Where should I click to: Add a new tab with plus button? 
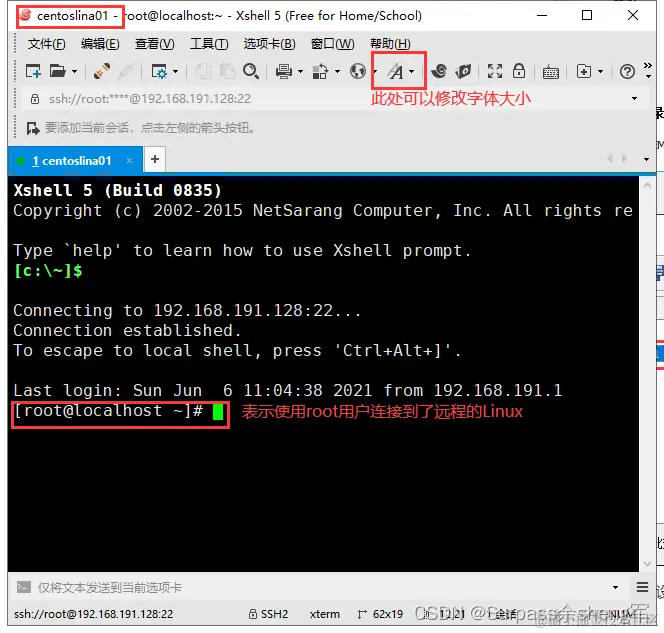pos(155,159)
